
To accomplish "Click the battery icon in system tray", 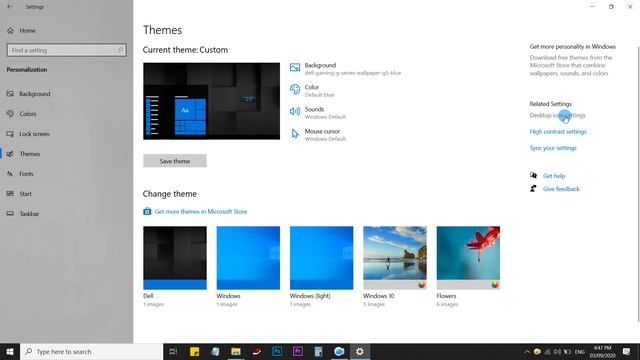I will (x=567, y=351).
